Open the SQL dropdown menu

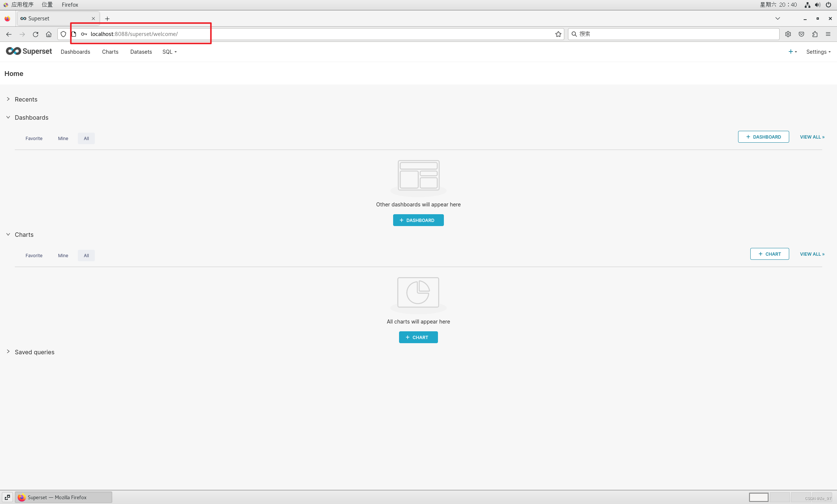coord(169,52)
